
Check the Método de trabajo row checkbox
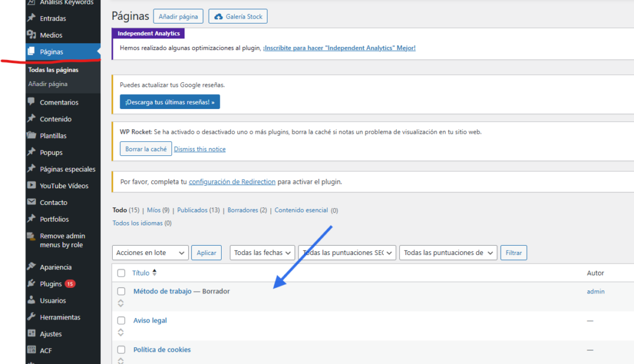point(121,291)
